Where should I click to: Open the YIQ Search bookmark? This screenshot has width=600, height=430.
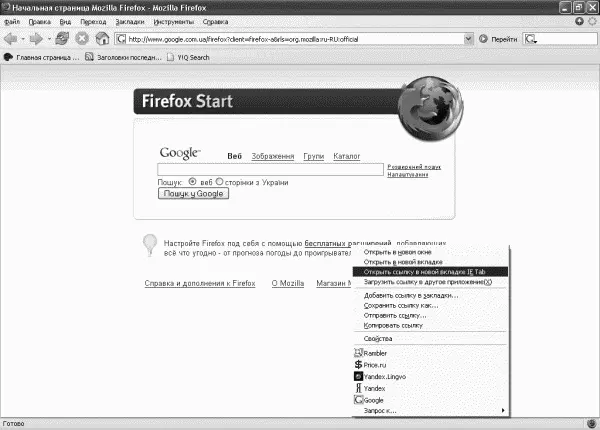189,57
